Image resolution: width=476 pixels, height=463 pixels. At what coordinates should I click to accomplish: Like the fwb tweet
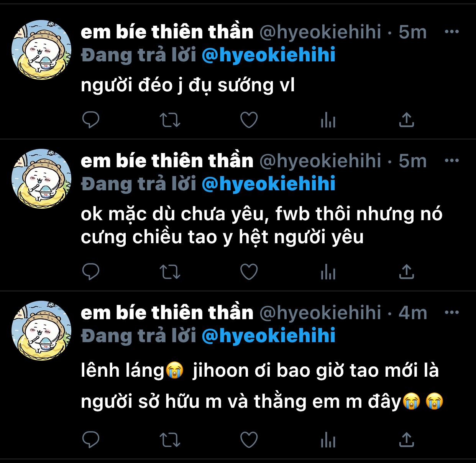249,272
